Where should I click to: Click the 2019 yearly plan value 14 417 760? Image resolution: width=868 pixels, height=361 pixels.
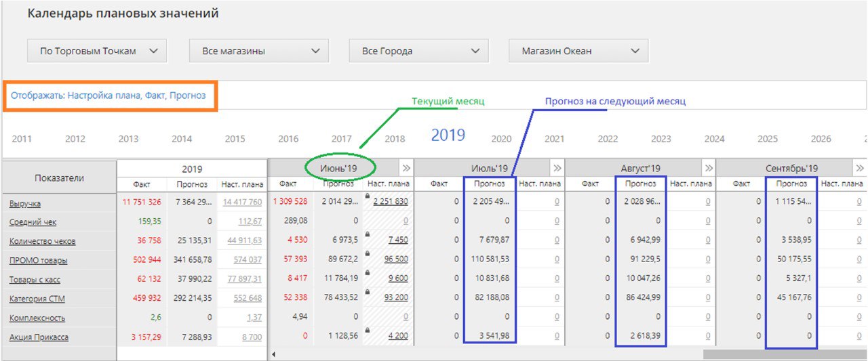[x=241, y=203]
